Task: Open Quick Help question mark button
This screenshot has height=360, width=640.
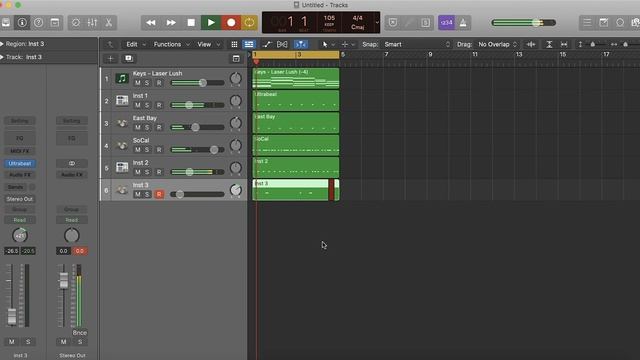Action: pos(38,22)
